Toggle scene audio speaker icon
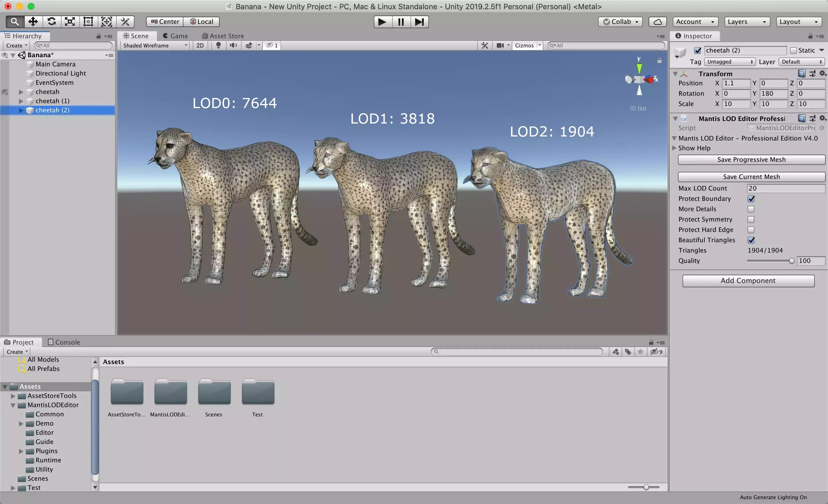This screenshot has height=504, width=828. [x=233, y=45]
